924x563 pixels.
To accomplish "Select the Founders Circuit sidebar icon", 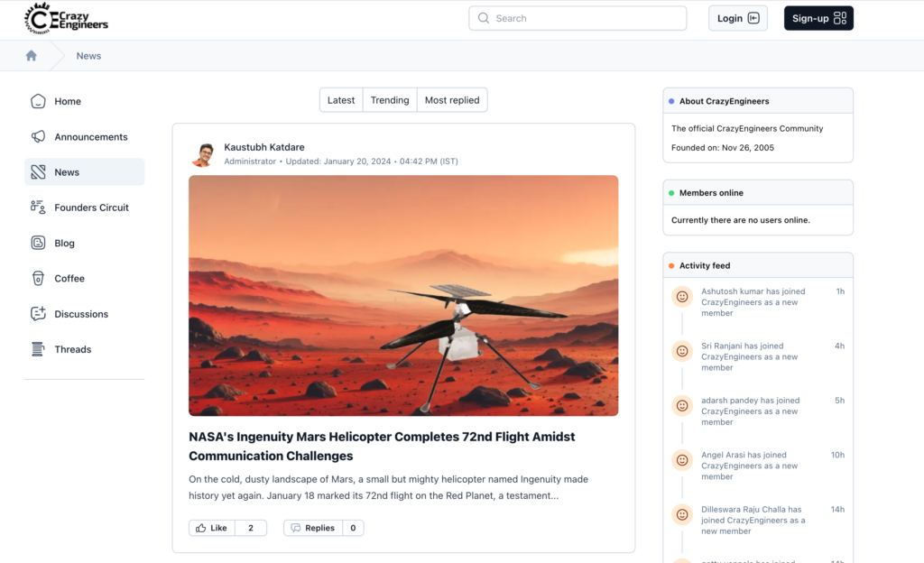I will click(38, 208).
